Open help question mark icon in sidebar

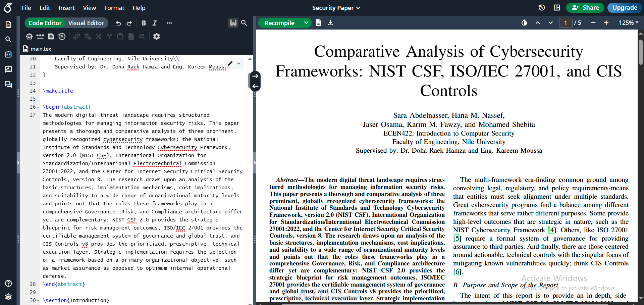coord(8,283)
